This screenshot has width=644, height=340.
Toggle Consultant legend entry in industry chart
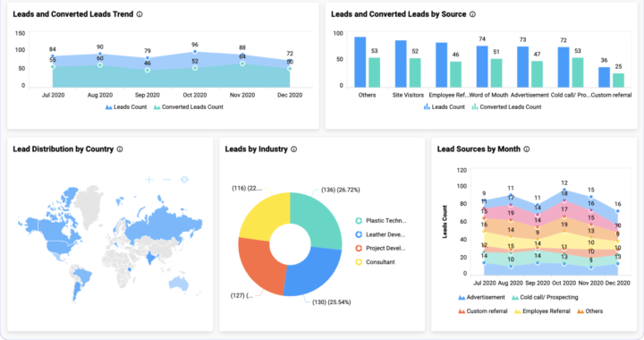pyautogui.click(x=375, y=262)
